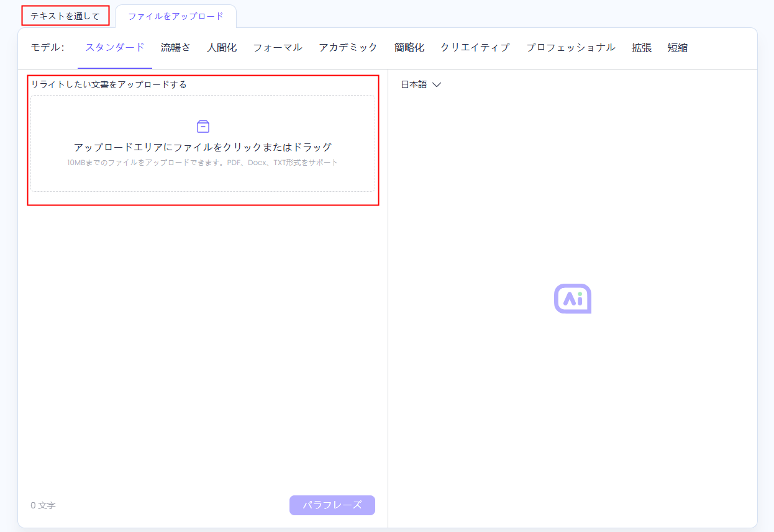Choose the 簡略化 model
774x532 pixels.
click(x=409, y=48)
